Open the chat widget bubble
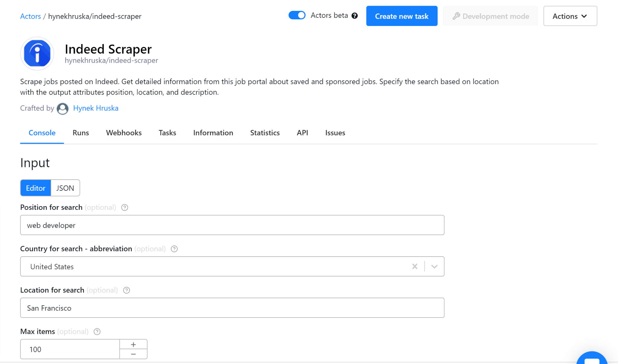Screen dimensions: 618x364 (591, 360)
